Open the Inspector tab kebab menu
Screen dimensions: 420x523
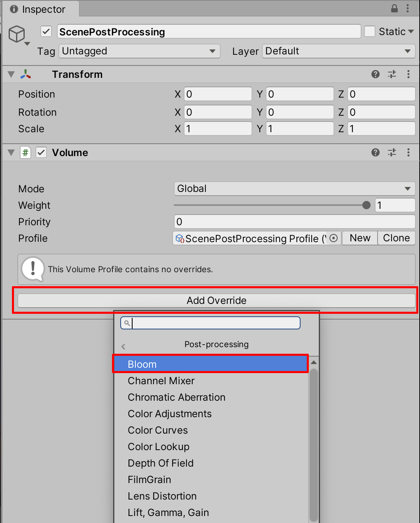pyautogui.click(x=408, y=8)
